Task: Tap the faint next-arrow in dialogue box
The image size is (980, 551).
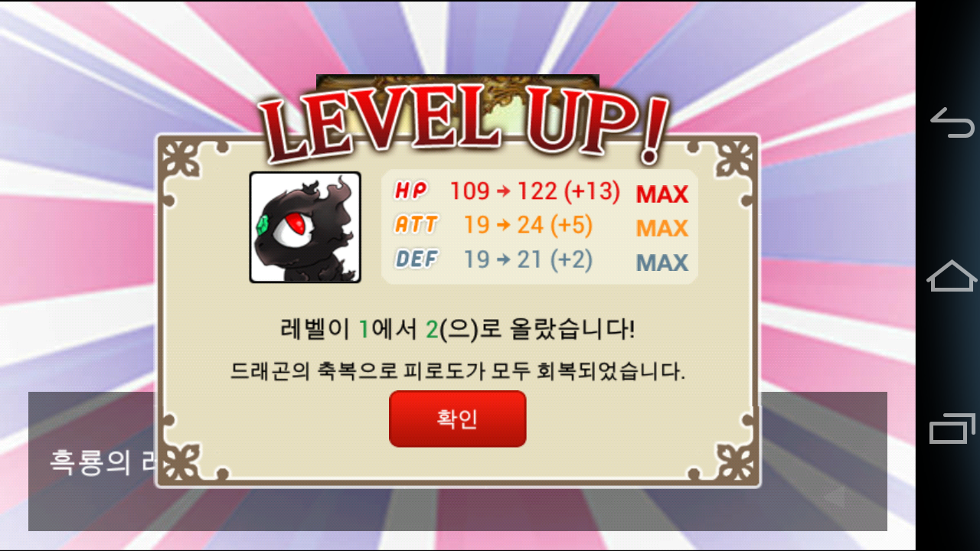Action: click(x=834, y=498)
